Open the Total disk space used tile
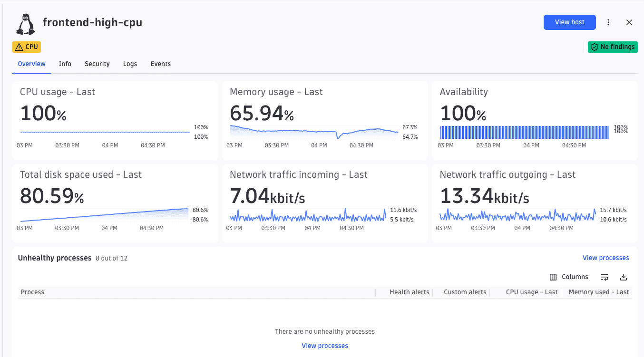The height and width of the screenshot is (357, 644). [115, 203]
